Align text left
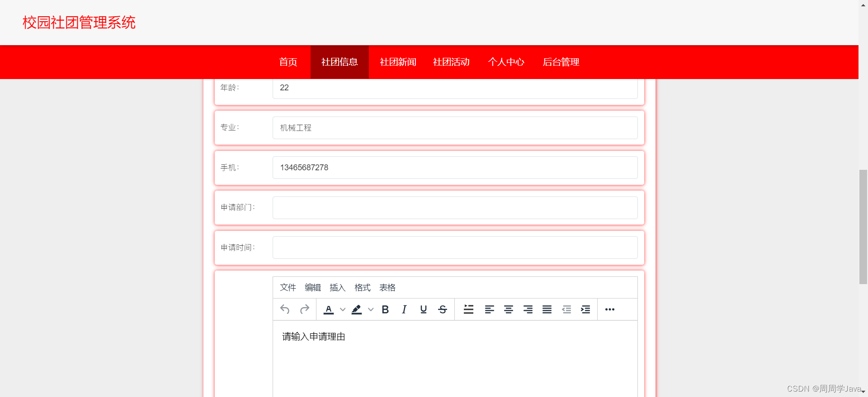868x397 pixels. tap(489, 309)
